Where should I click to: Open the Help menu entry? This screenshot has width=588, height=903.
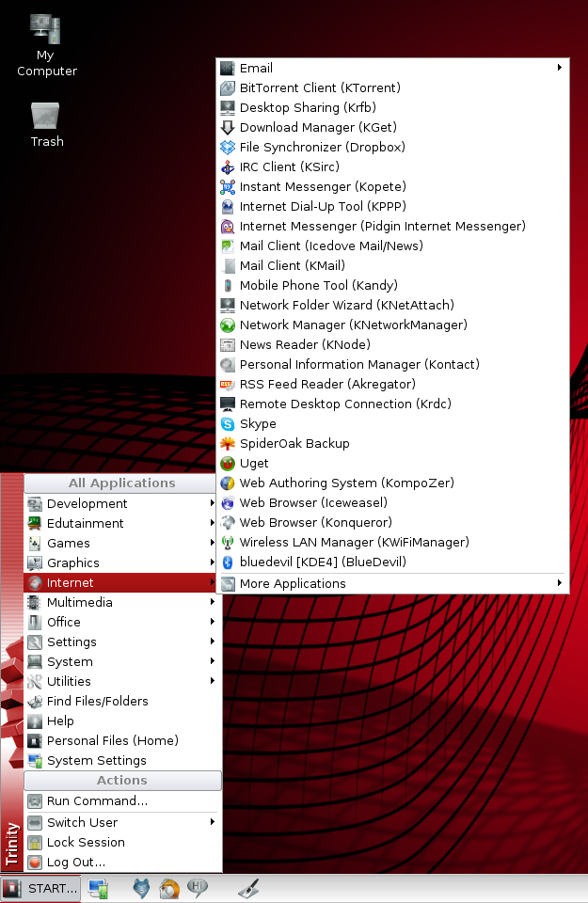(x=122, y=721)
